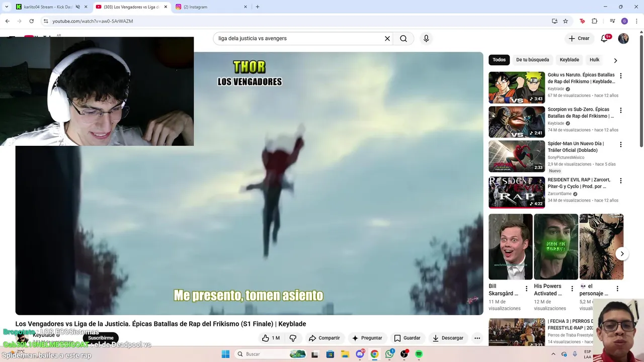Image resolution: width=644 pixels, height=362 pixels.
Task: Close the Instagram tab
Action: pyautogui.click(x=246, y=7)
